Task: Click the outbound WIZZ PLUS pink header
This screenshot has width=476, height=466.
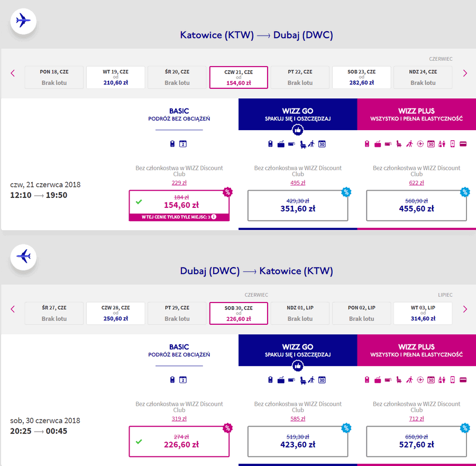Action: 417,114
